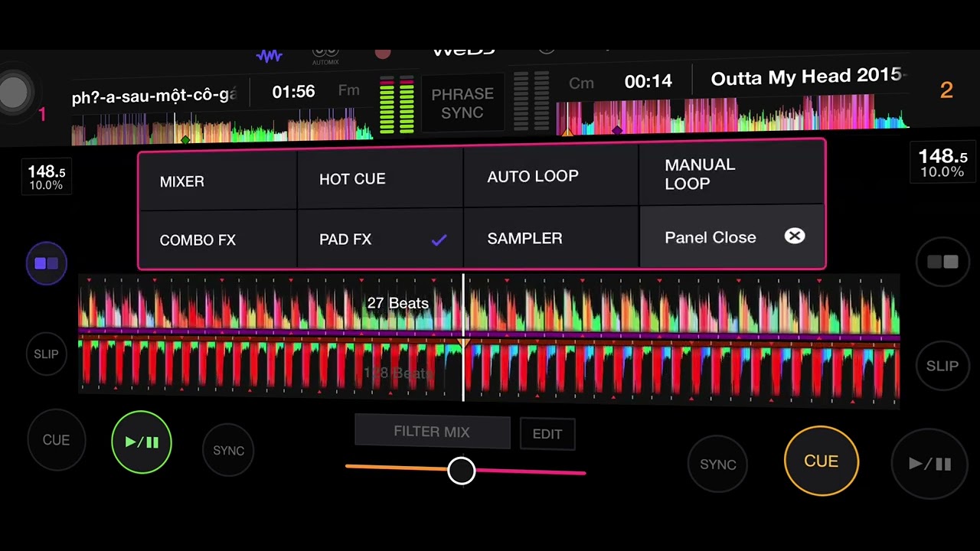Tap deck 1 track title text
This screenshot has height=551, width=980.
[154, 96]
